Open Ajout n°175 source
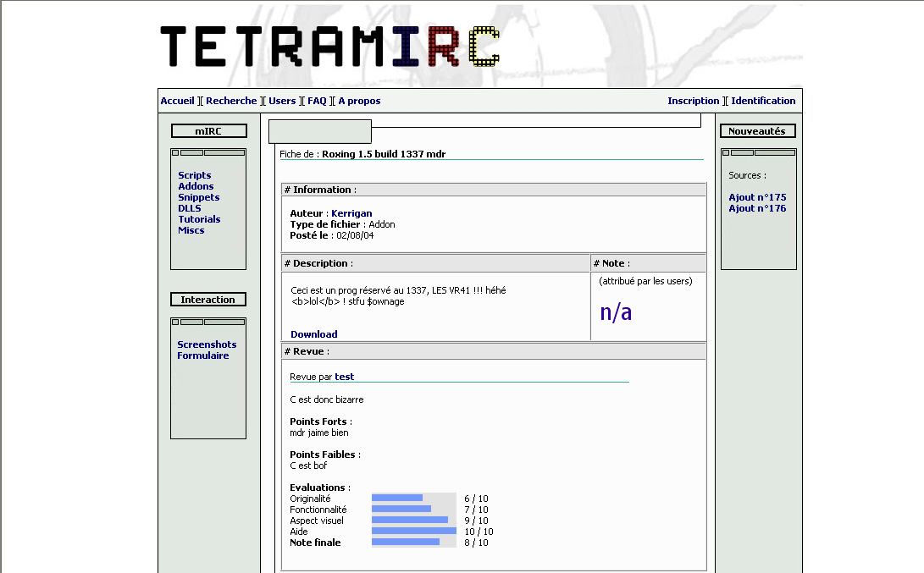This screenshot has height=573, width=924. 757,197
